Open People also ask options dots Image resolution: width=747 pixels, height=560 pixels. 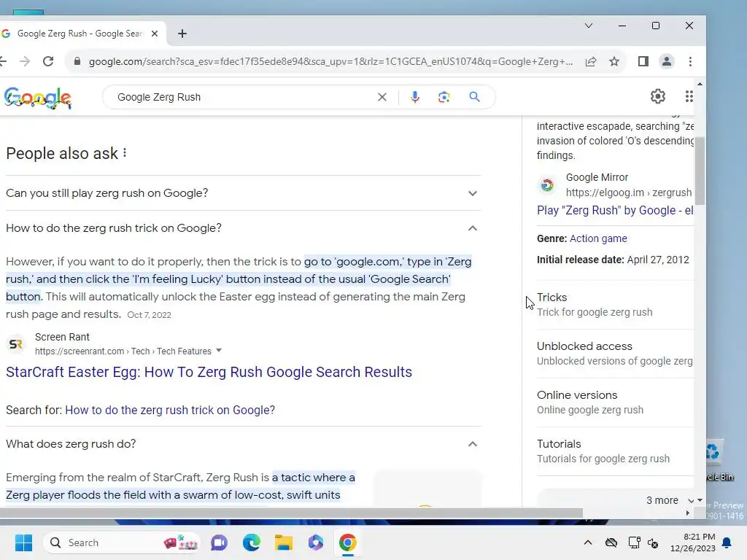pyautogui.click(x=125, y=153)
